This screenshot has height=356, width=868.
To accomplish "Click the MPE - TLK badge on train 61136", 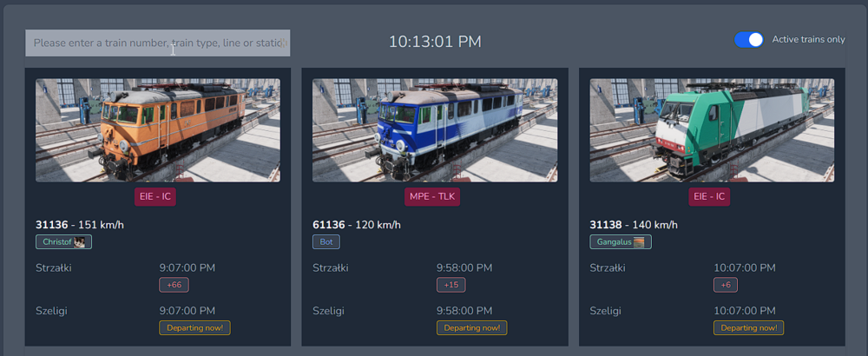I will (432, 197).
